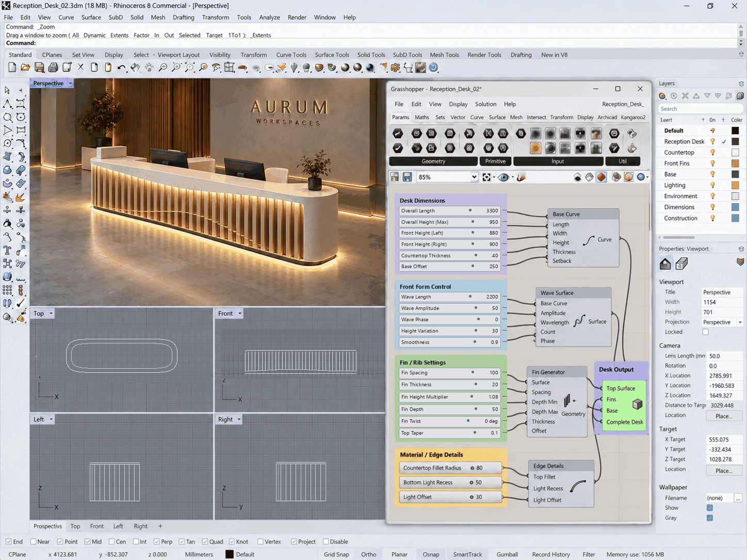Select the pointer arrow tool in left sidebar
This screenshot has width=747, height=560.
coord(7,90)
